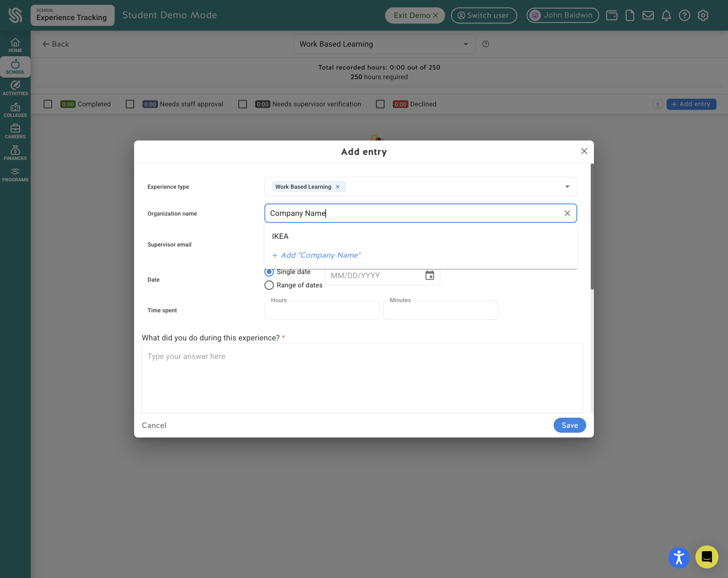Click the Hours input field
Viewport: 728px width, 578px height.
(x=322, y=310)
